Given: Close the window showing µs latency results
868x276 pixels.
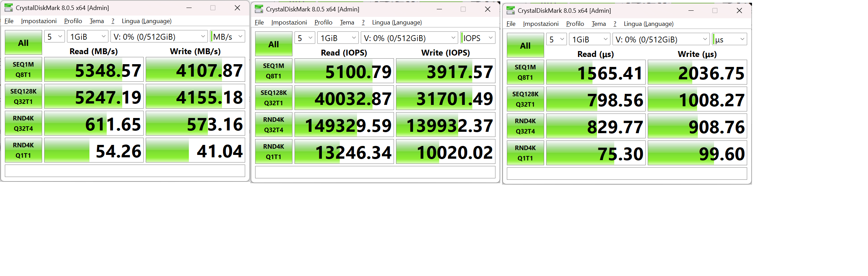Looking at the screenshot, I should click(739, 10).
